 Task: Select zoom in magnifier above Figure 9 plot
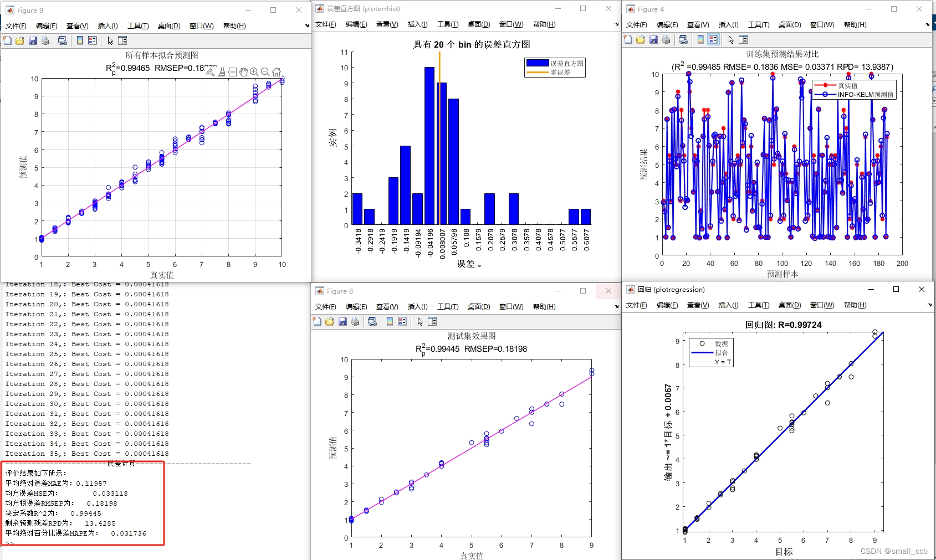254,72
